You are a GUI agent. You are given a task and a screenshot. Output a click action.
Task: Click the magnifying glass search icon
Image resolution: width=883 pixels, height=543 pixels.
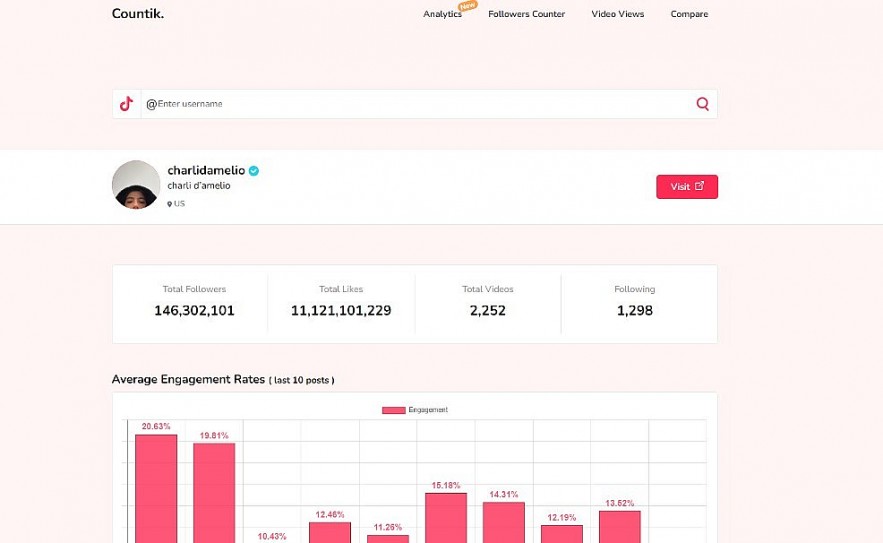tap(703, 104)
